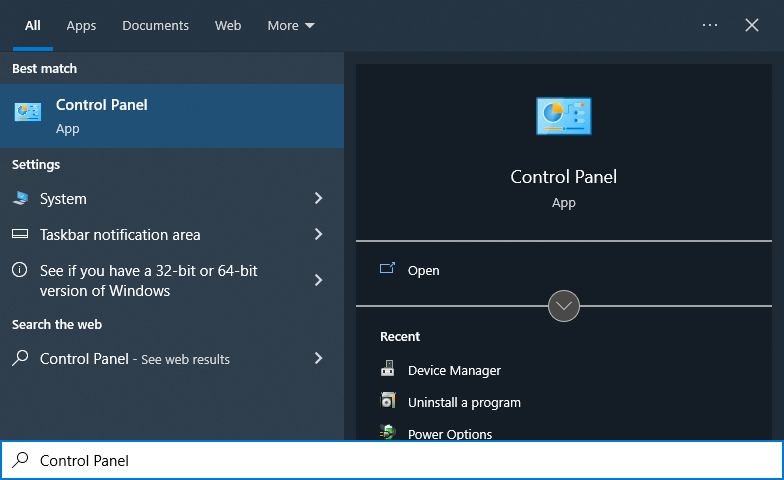Open Device Manager from Recent list
This screenshot has width=784, height=480.
tap(454, 370)
